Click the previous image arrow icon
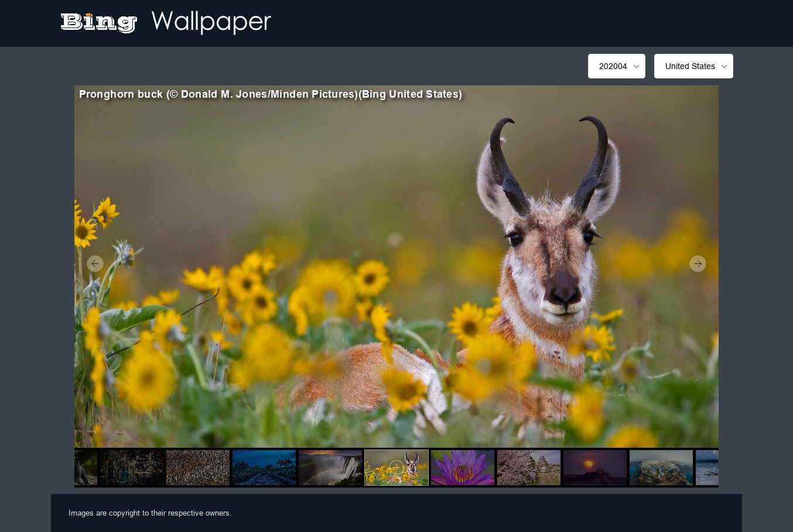The width and height of the screenshot is (793, 532). point(95,263)
